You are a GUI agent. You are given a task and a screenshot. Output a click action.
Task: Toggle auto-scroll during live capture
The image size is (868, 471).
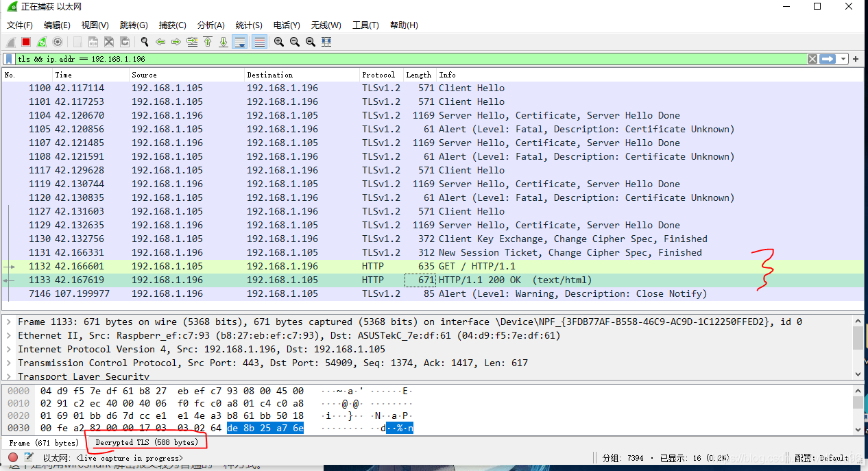240,42
